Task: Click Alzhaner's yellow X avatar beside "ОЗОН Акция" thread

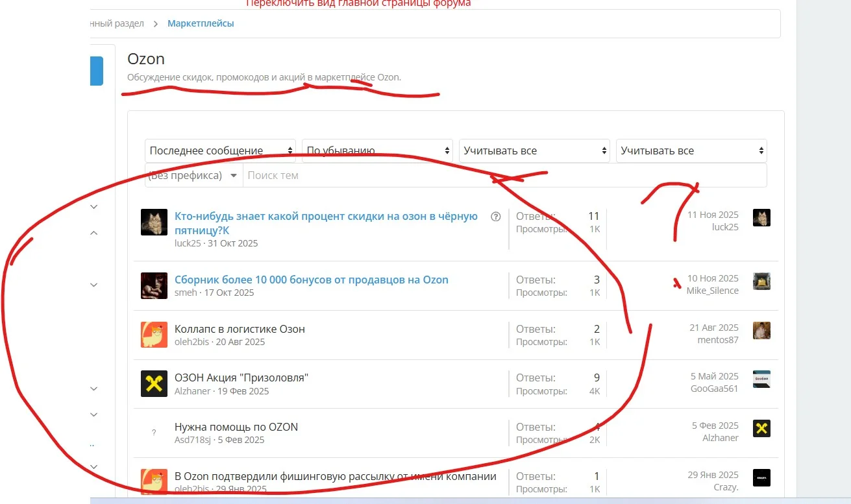Action: click(x=154, y=384)
